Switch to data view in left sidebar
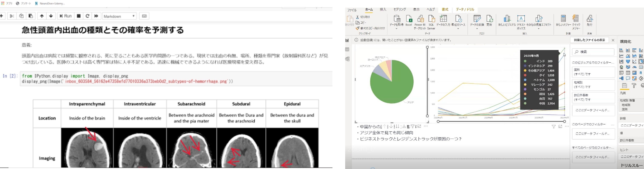Image resolution: width=644 pixels, height=169 pixels. 347,50
